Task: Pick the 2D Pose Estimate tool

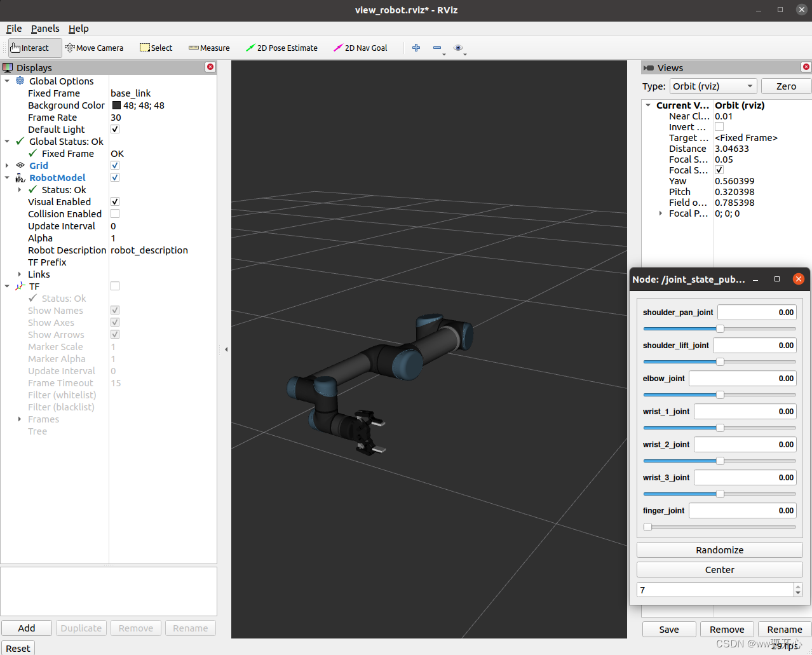Action: click(x=281, y=48)
